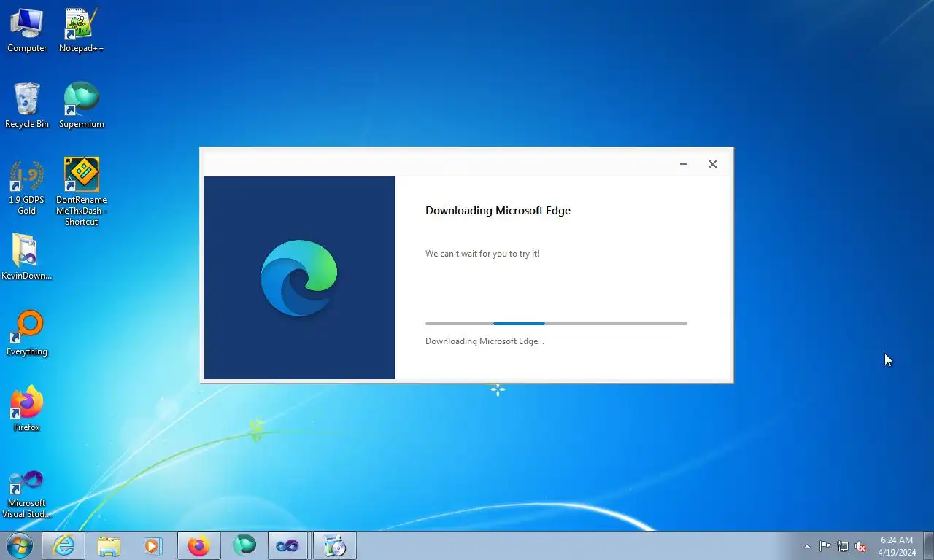Click the 'Downloading Microsoft Edge' heading

point(498,211)
